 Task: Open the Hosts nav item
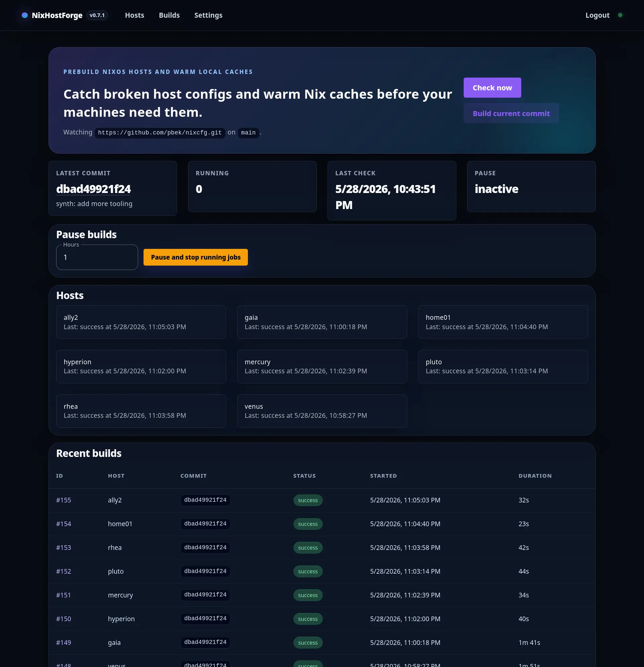[134, 15]
